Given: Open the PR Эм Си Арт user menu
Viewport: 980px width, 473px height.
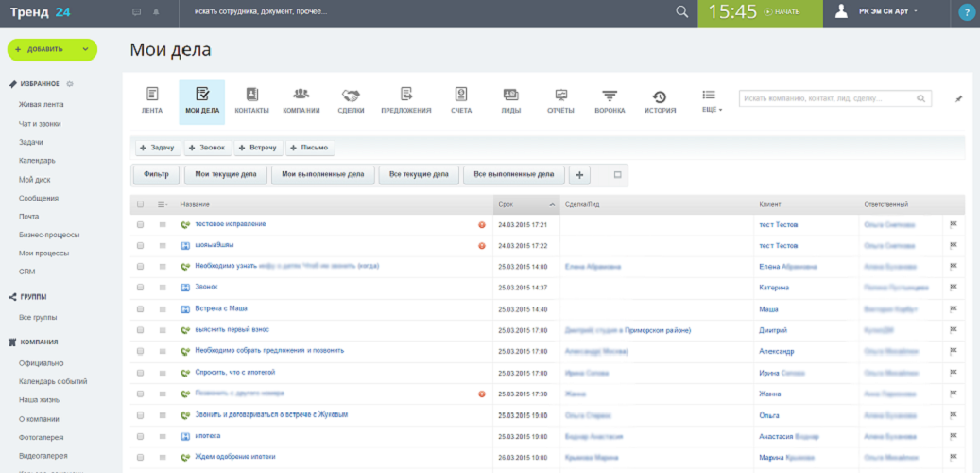Looking at the screenshot, I should (x=887, y=12).
